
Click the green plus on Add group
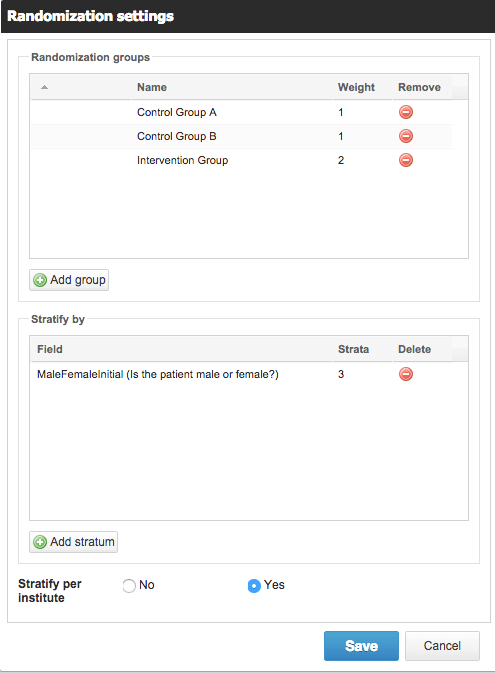(40, 280)
